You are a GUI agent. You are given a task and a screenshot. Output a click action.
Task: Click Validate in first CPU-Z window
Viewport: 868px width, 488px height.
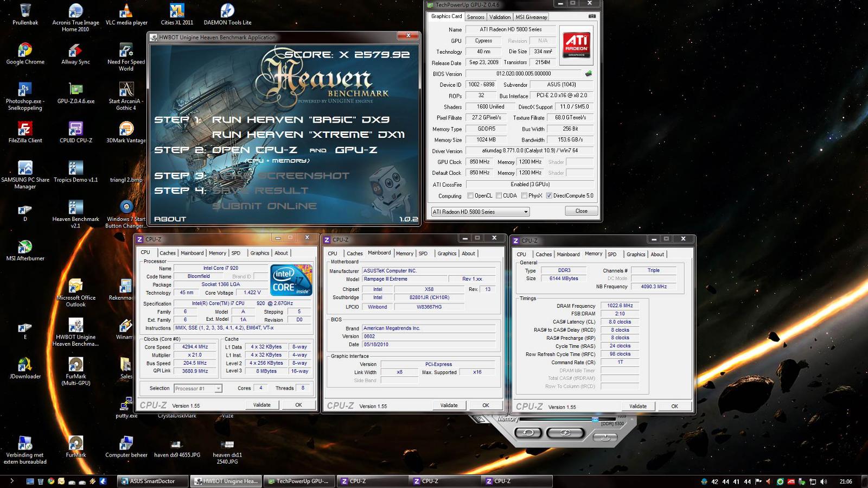pyautogui.click(x=262, y=405)
